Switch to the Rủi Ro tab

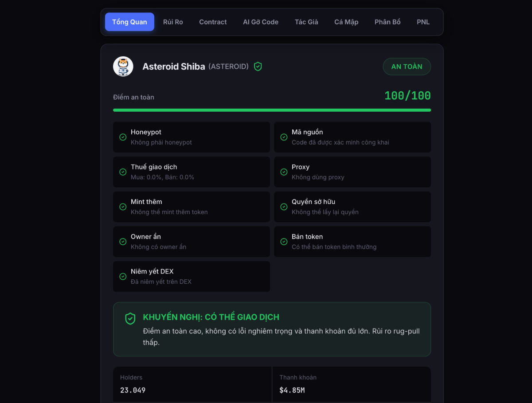173,22
